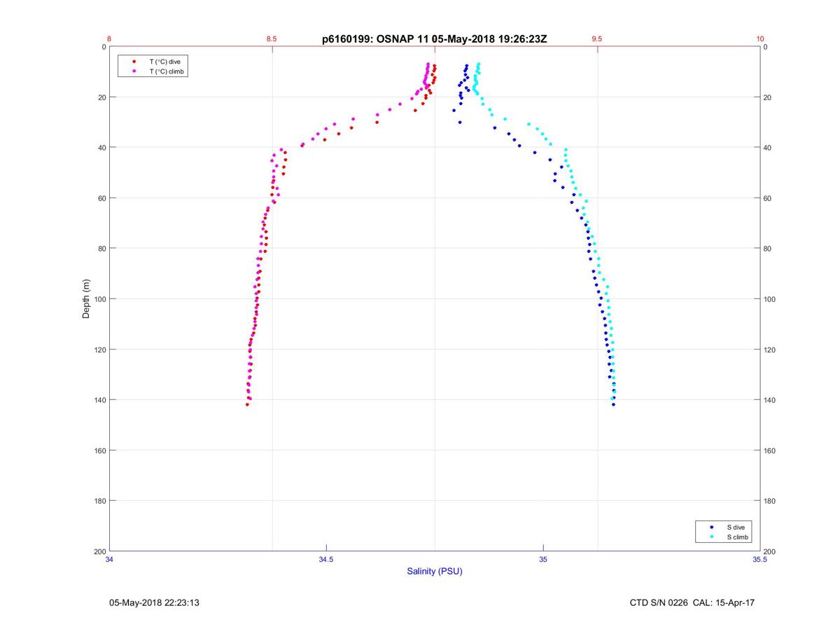
Task: Click the blue 35 salinity tick label
Action: [543, 559]
